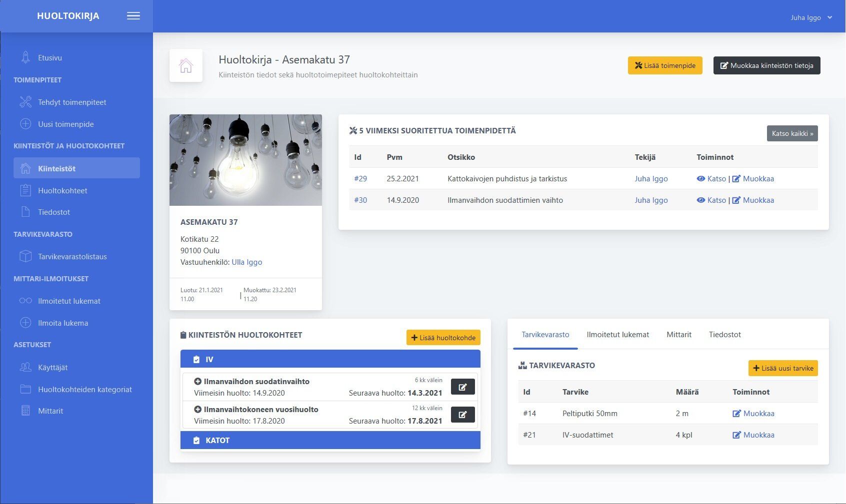Screen dimensions: 846x504
Task: Open Tiedostot in the sidebar
Action: pos(54,212)
